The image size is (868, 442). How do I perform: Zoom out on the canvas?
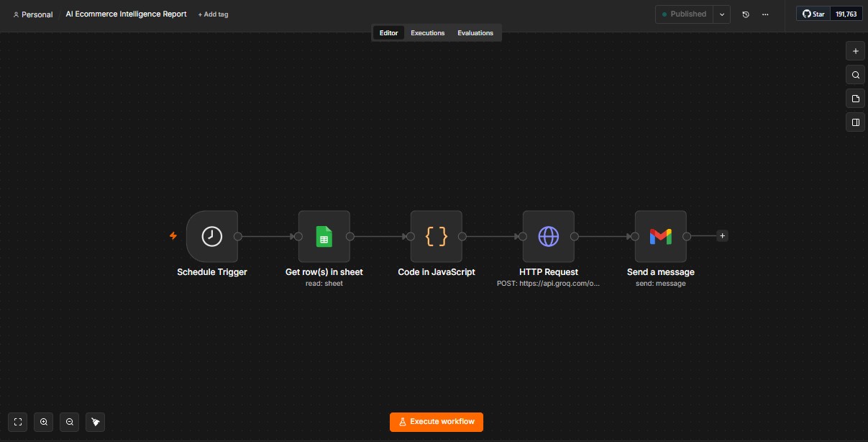(x=70, y=422)
